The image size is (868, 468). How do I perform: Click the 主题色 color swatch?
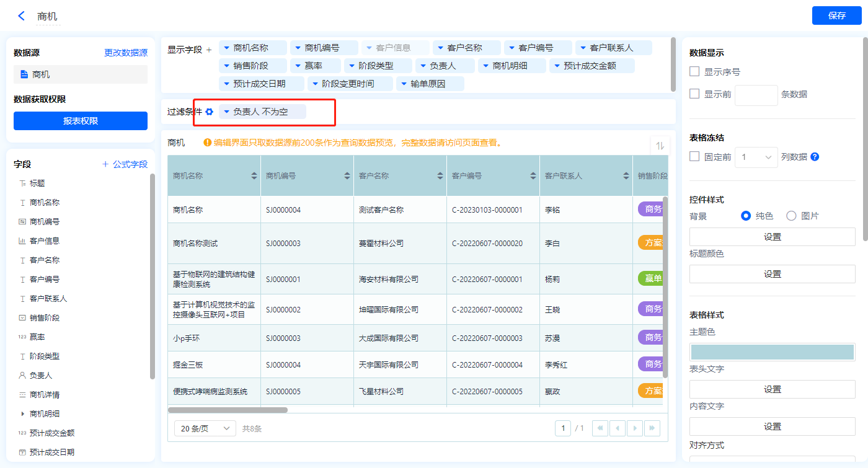click(772, 352)
